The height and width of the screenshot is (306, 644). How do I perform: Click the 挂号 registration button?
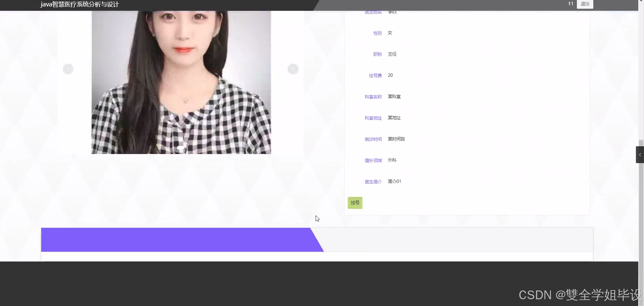(x=355, y=203)
